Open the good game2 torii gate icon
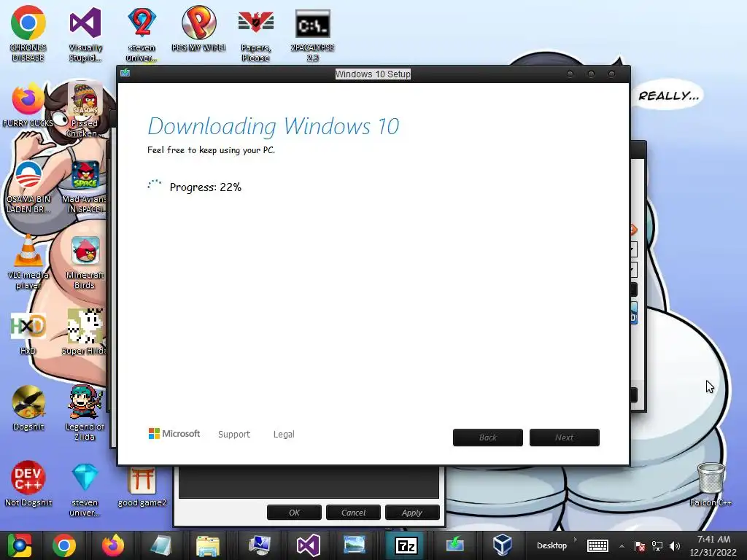The width and height of the screenshot is (747, 560). pos(142,486)
